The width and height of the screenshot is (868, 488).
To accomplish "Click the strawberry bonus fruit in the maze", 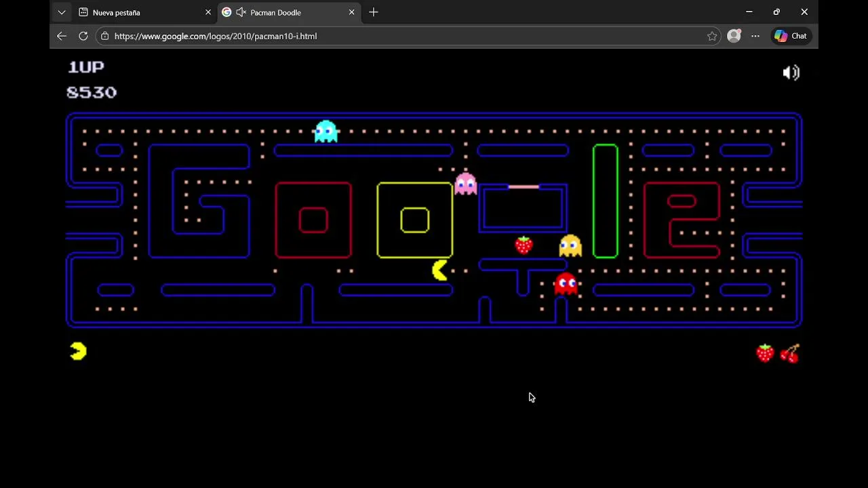I will click(524, 245).
